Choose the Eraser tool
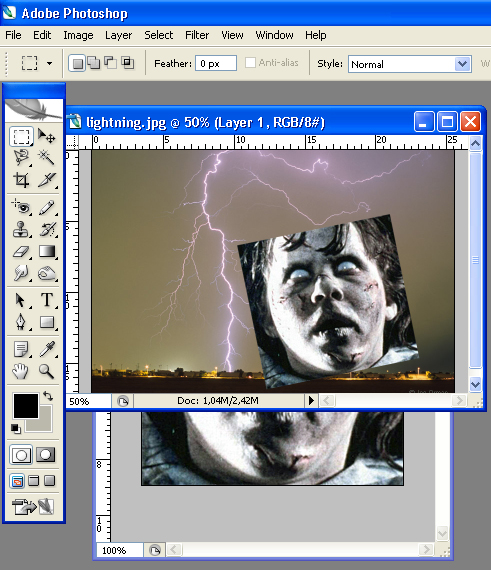The height and width of the screenshot is (570, 491). [21, 251]
